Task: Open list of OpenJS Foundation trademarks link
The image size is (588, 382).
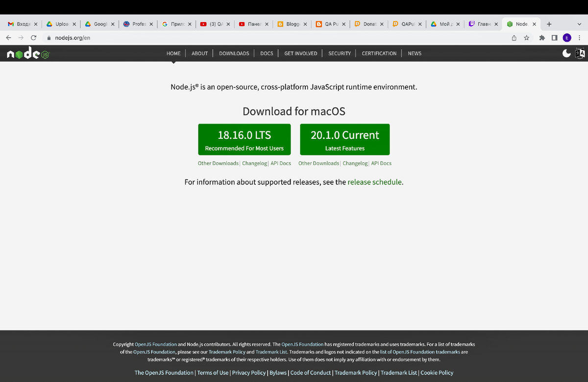Action: (x=420, y=352)
